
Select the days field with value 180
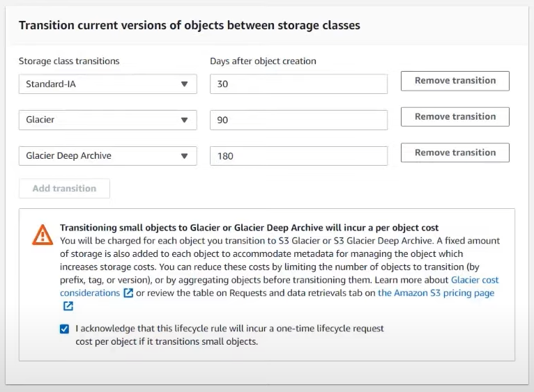point(298,156)
